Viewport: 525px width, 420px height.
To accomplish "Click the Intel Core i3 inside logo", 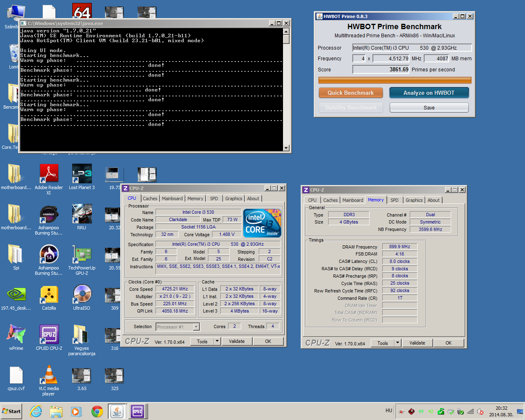I will click(262, 223).
